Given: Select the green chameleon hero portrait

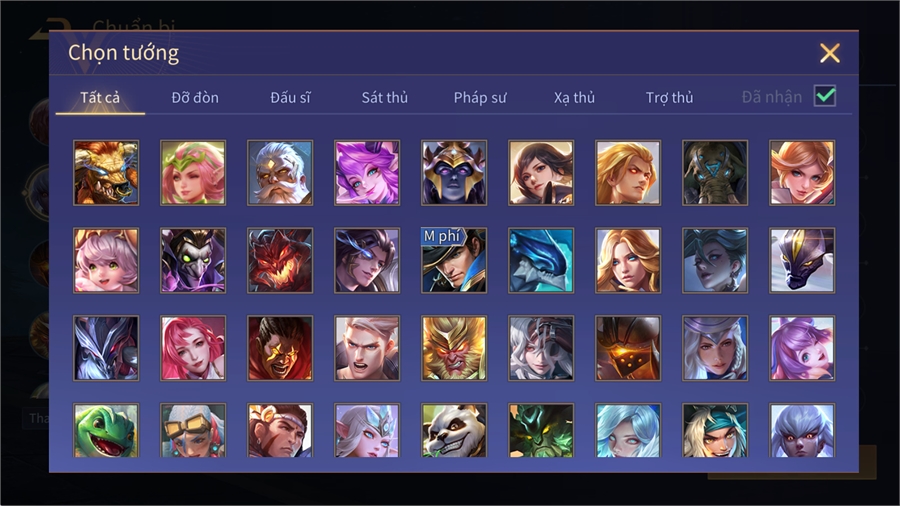Looking at the screenshot, I should pos(106,430).
